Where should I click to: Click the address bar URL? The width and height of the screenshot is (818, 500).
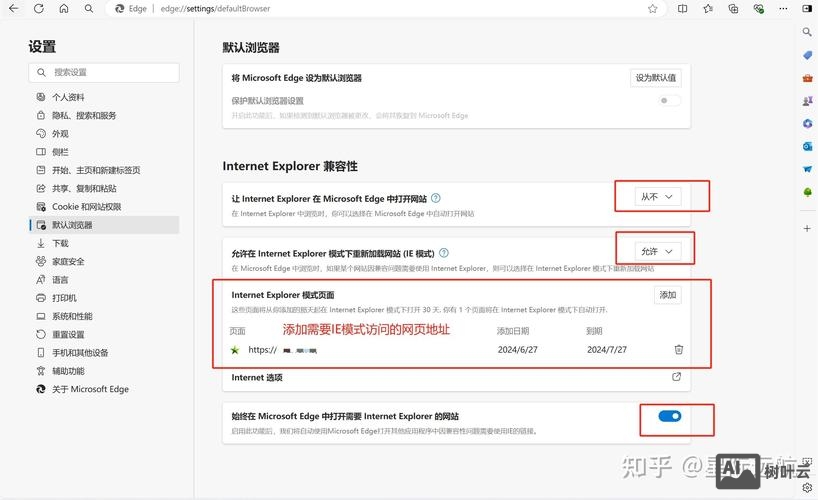215,9
